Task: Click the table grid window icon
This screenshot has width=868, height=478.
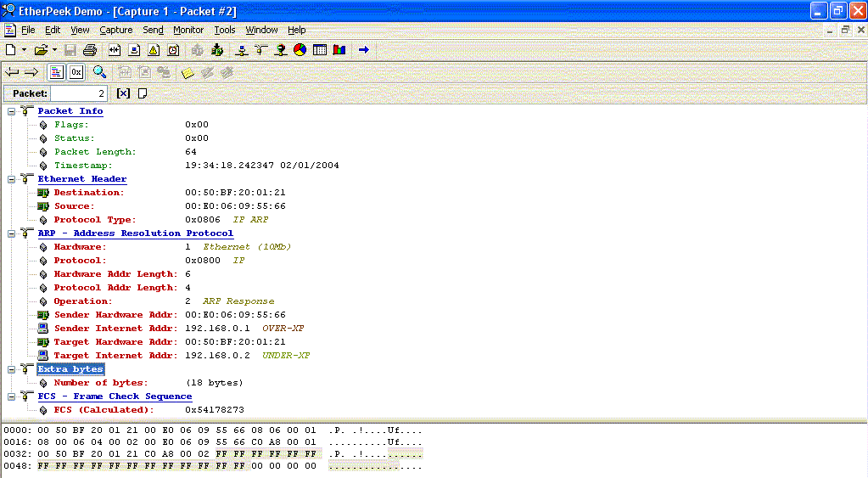Action: coord(320,50)
